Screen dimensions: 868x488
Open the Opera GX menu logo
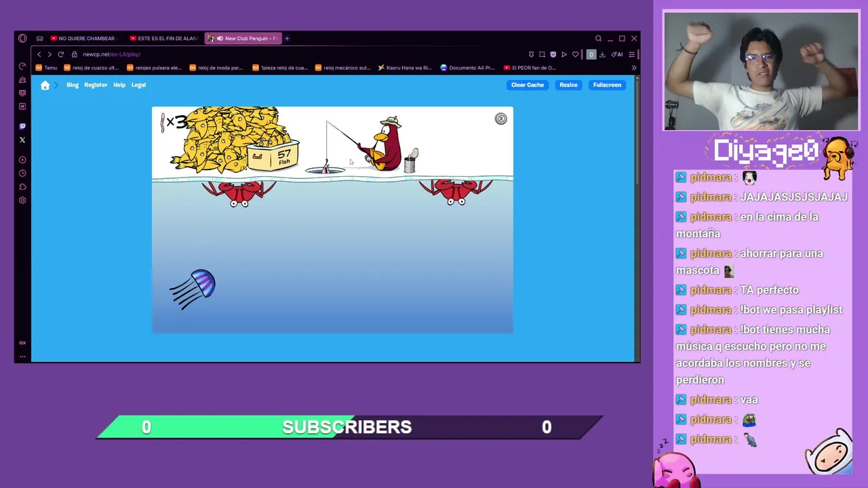(x=22, y=39)
